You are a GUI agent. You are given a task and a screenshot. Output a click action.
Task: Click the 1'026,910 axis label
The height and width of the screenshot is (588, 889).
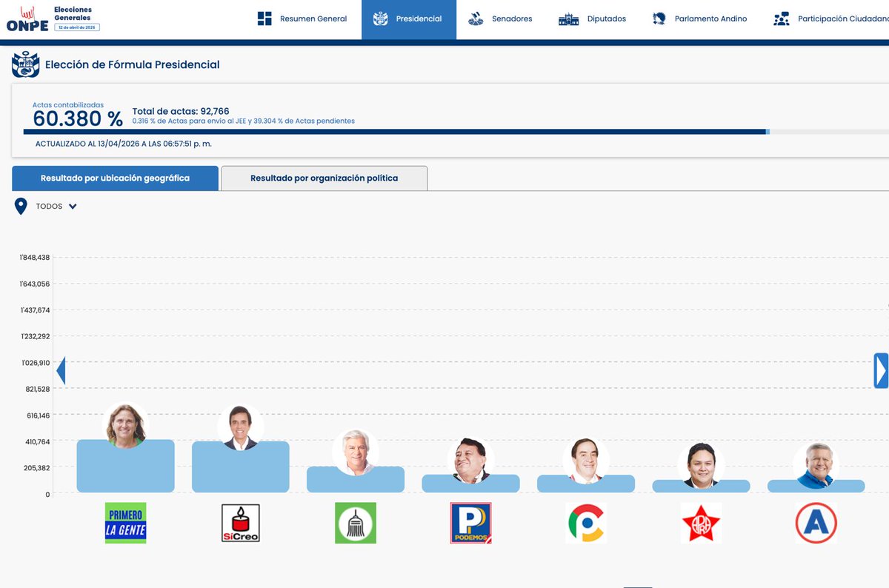pos(35,363)
